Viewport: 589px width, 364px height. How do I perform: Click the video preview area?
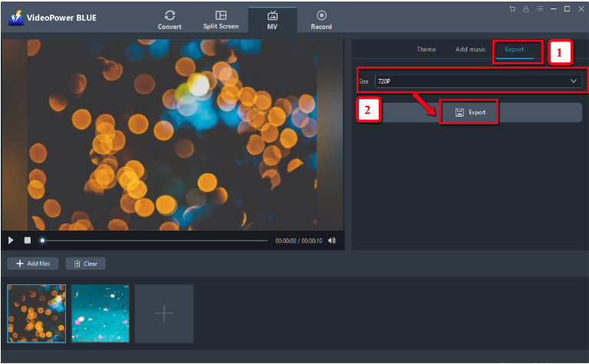point(173,135)
